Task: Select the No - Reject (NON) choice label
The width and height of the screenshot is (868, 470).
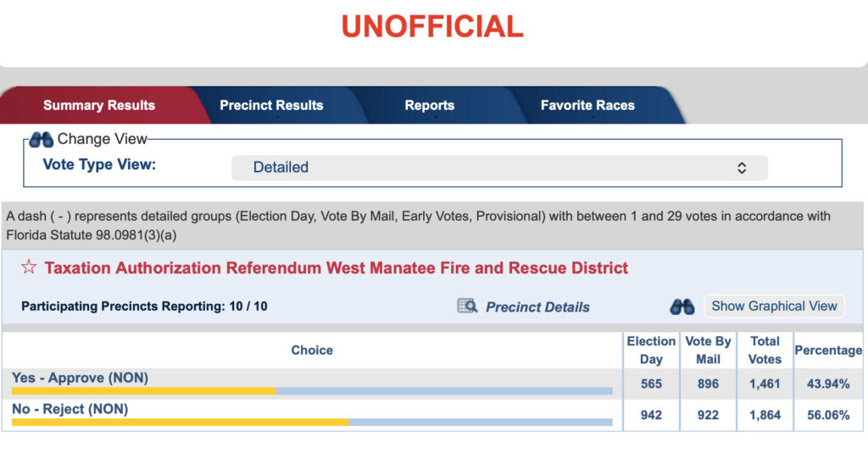Action: [70, 409]
